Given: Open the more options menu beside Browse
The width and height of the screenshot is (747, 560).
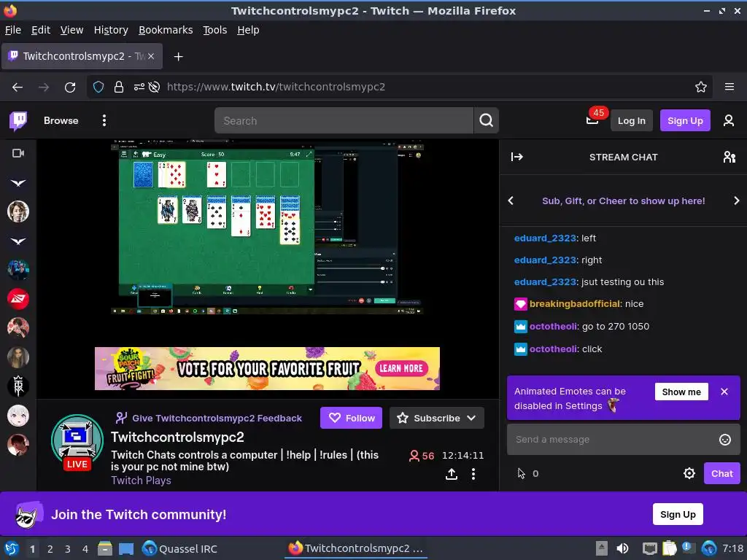Looking at the screenshot, I should pos(104,120).
